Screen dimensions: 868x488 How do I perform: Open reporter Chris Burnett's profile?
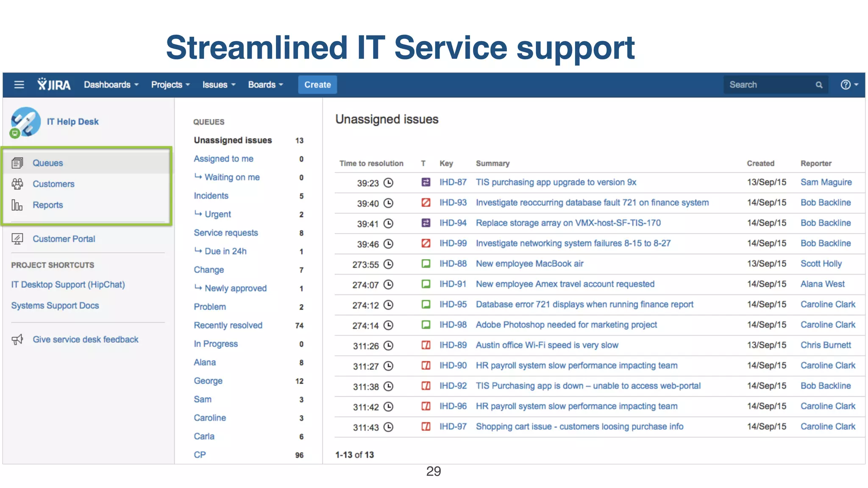tap(826, 345)
